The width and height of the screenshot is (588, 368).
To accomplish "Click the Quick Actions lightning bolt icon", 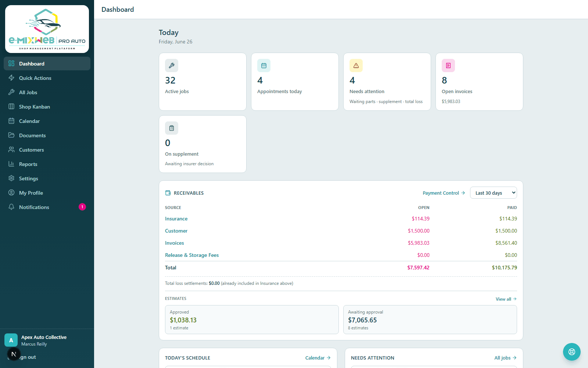I will click(11, 78).
